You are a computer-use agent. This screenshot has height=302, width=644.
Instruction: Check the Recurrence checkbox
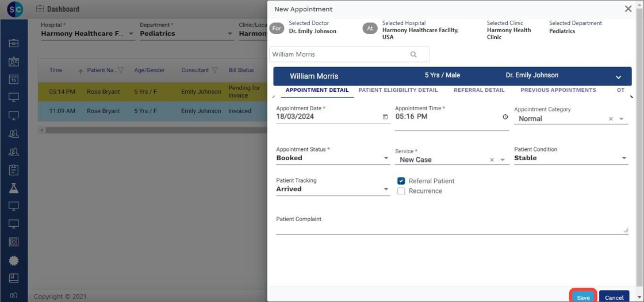[401, 191]
